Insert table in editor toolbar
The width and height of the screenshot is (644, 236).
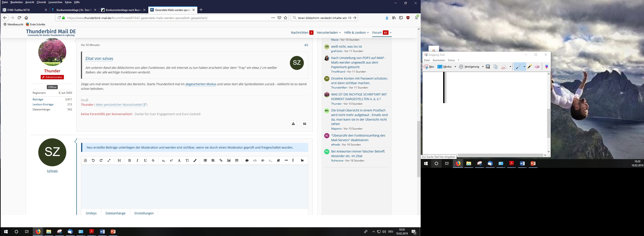coord(237,160)
